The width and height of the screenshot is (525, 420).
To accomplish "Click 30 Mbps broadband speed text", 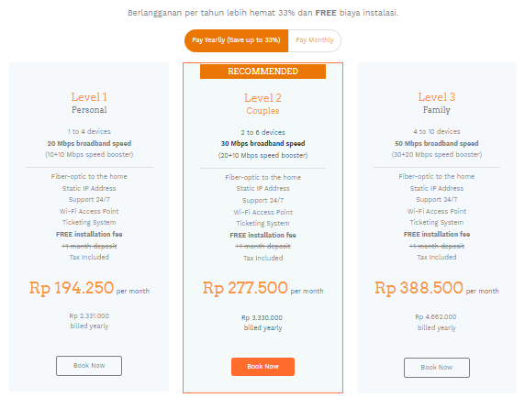I will (262, 144).
